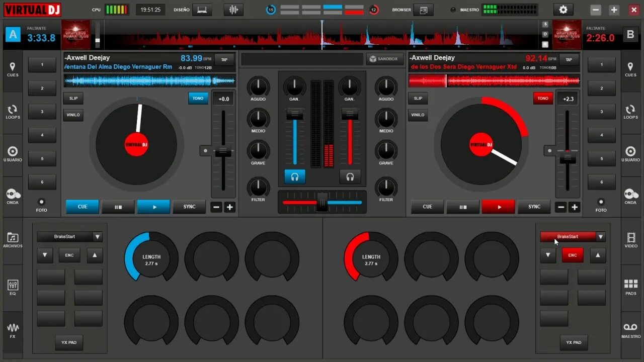Toggle Tono key lock on deck B

tap(543, 98)
